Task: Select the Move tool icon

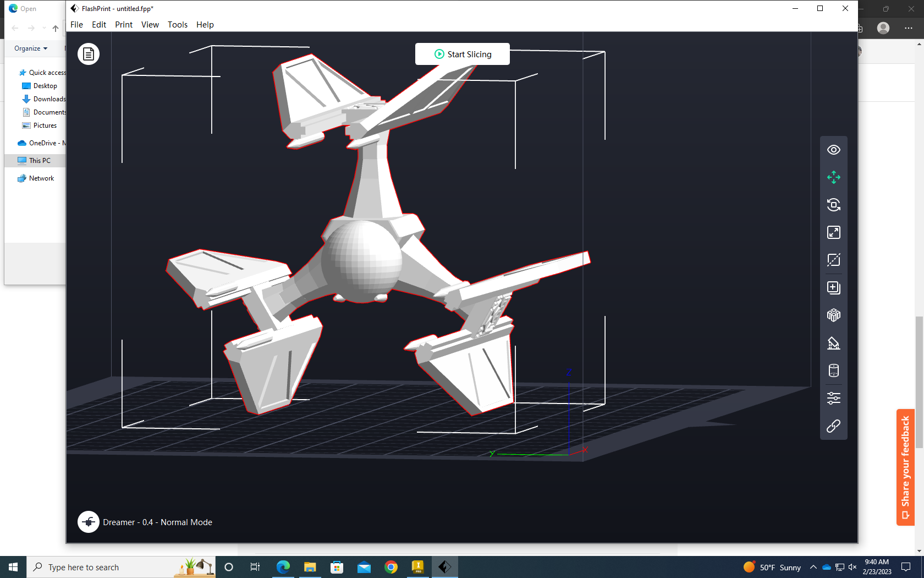Action: pos(834,177)
